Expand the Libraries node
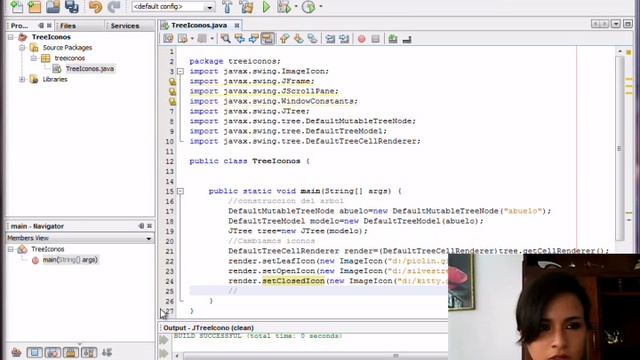Image resolution: width=640 pixels, height=360 pixels. click(x=22, y=80)
